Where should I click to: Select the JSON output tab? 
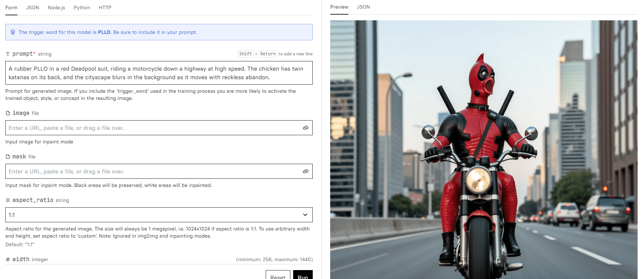[363, 7]
